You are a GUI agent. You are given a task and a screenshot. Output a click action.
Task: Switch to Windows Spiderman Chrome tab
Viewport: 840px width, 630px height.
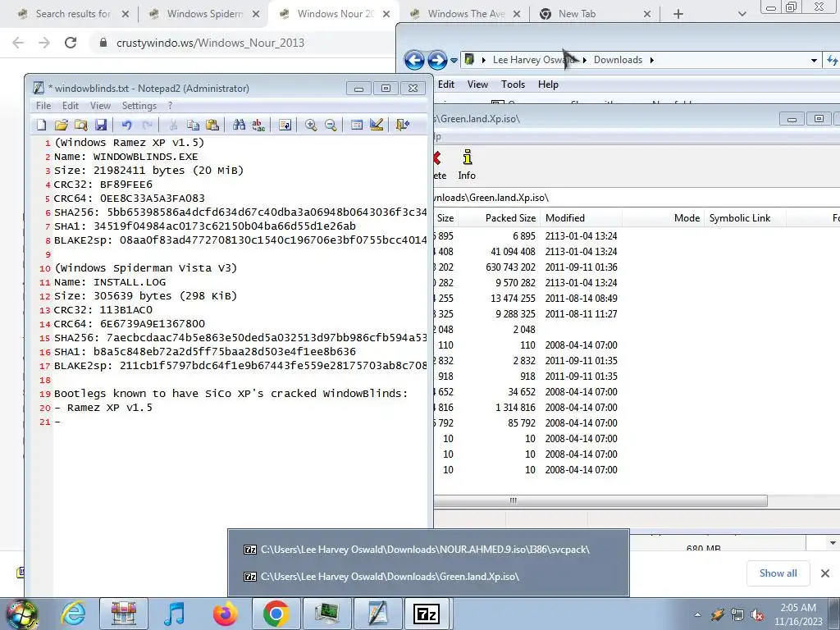(x=204, y=14)
